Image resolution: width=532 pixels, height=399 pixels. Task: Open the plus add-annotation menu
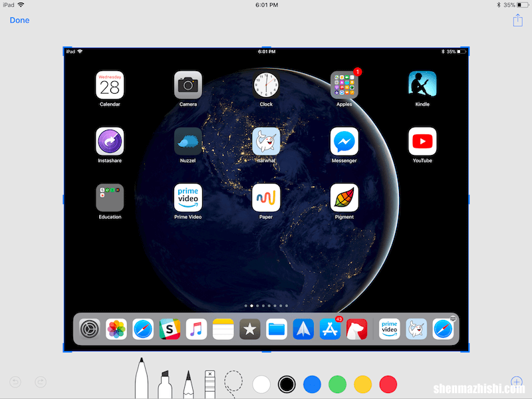tap(517, 382)
